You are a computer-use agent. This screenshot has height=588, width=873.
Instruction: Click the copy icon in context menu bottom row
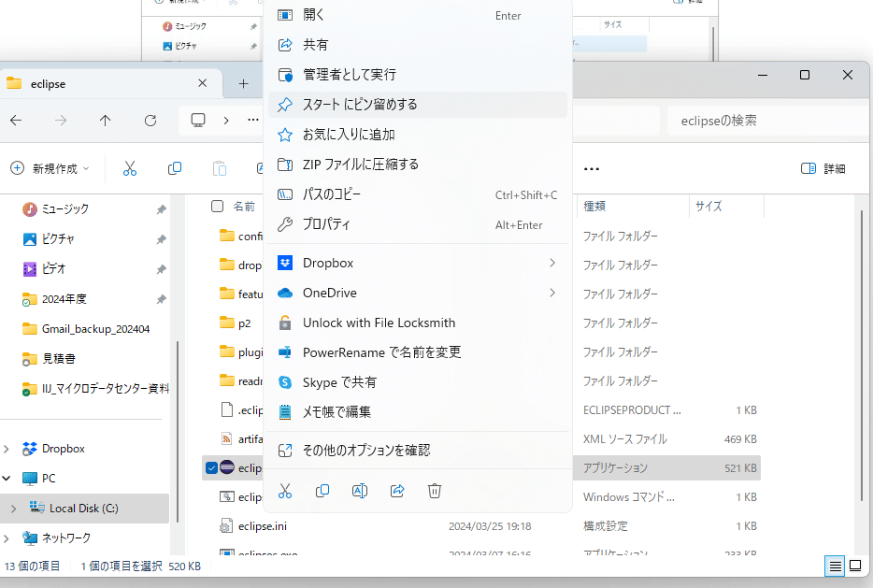[322, 491]
